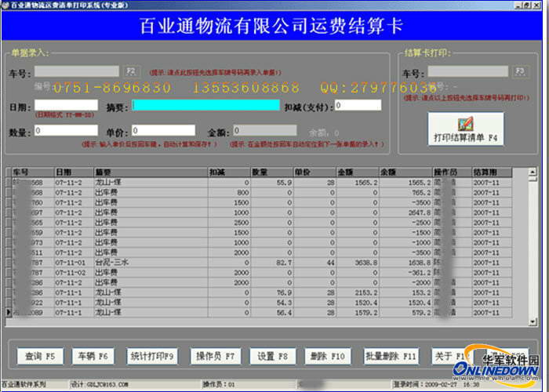Select quantity cell 76.9
Screen dimensions: 549x392
coord(272,292)
